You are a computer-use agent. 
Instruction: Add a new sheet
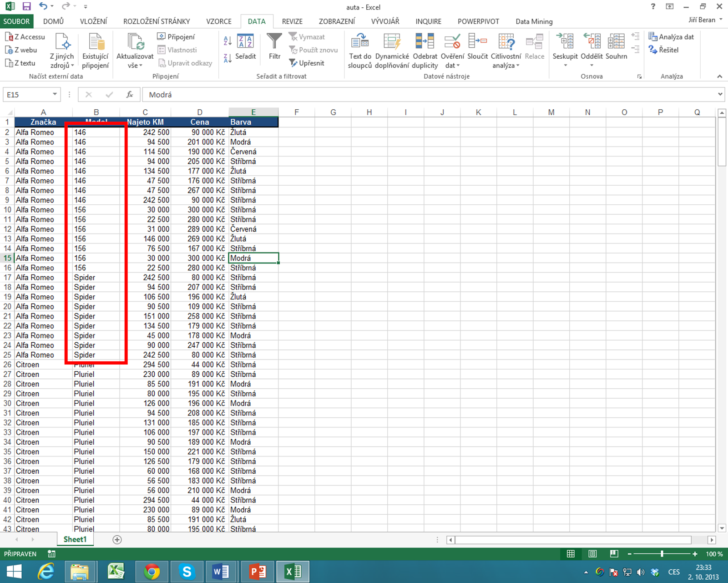coord(117,540)
